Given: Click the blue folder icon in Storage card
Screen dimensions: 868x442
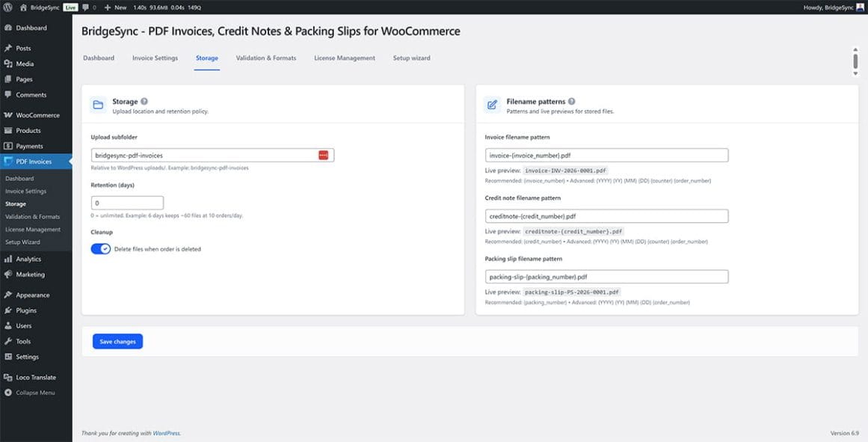Looking at the screenshot, I should click(x=98, y=105).
